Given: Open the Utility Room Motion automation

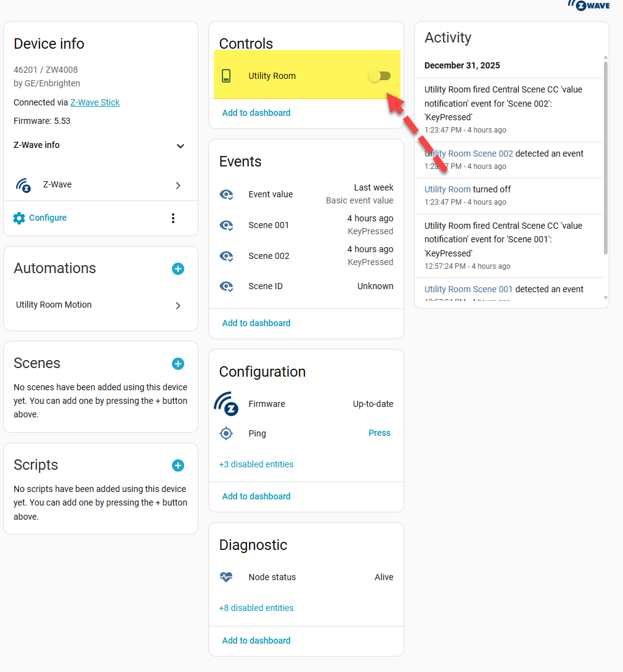Looking at the screenshot, I should pos(99,305).
